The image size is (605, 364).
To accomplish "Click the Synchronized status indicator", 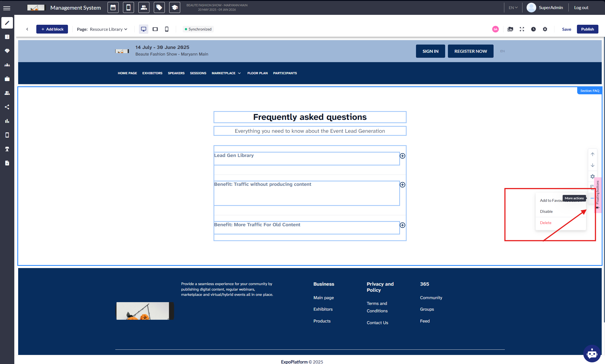I will [198, 29].
